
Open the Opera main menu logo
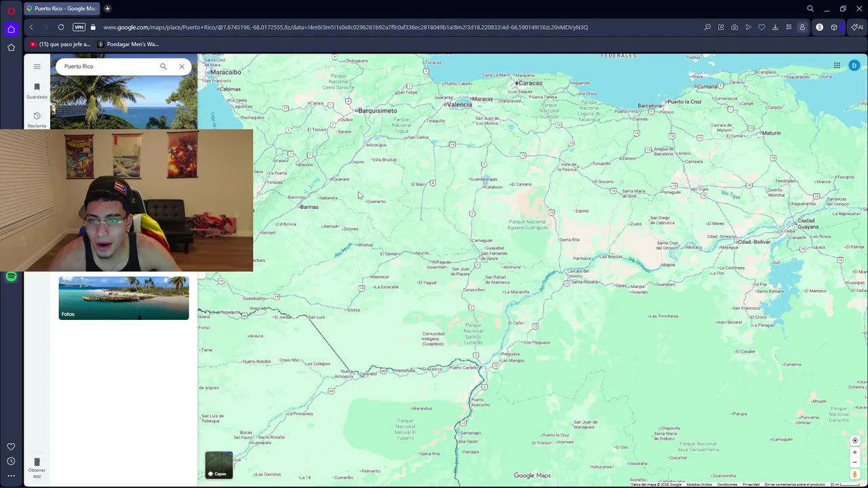pos(11,9)
